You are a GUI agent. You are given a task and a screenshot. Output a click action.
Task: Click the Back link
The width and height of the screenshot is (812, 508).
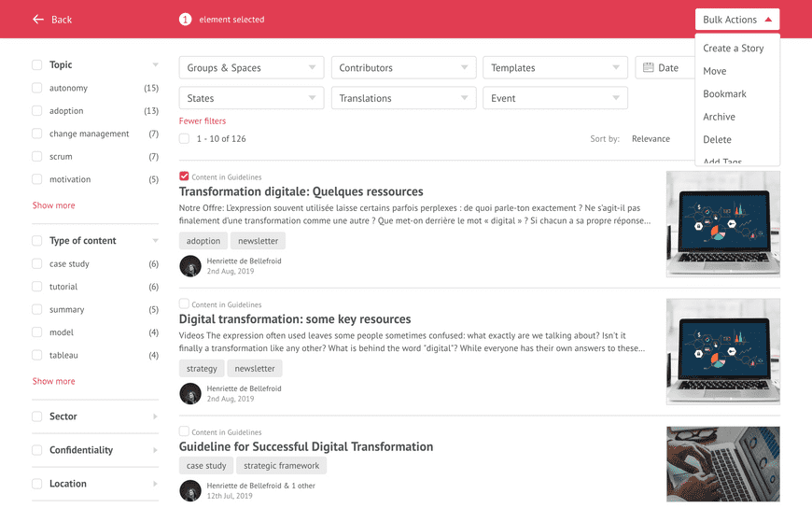[61, 20]
